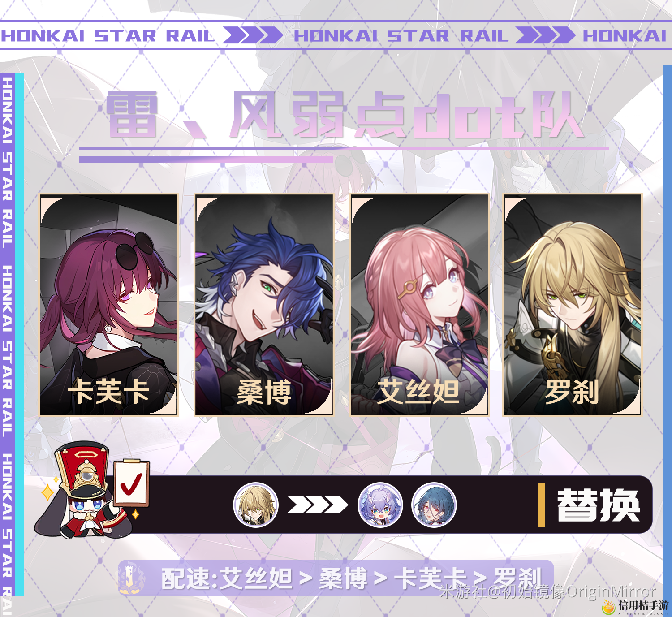
Task: Click the clipboard checkmark icon
Action: click(131, 484)
